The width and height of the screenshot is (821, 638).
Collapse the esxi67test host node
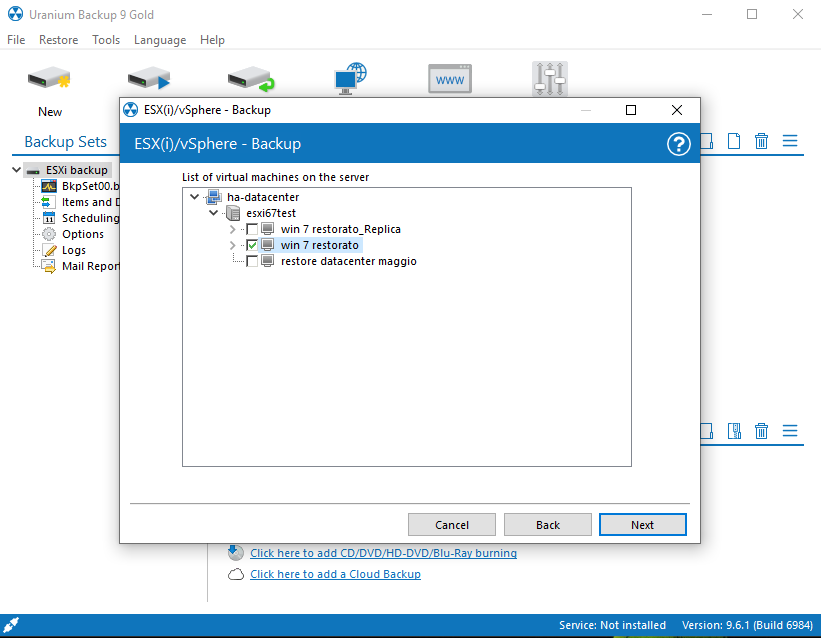coord(214,213)
